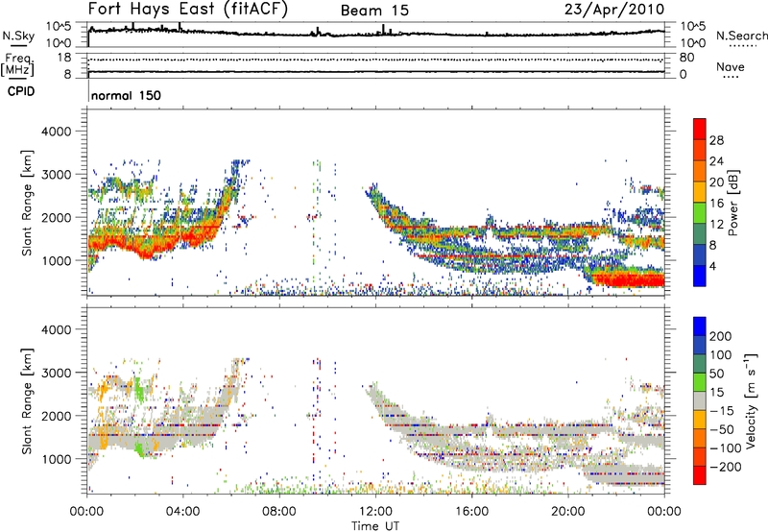Click the 'Time UT' axis label
The width and height of the screenshot is (768, 532).
tap(375, 526)
